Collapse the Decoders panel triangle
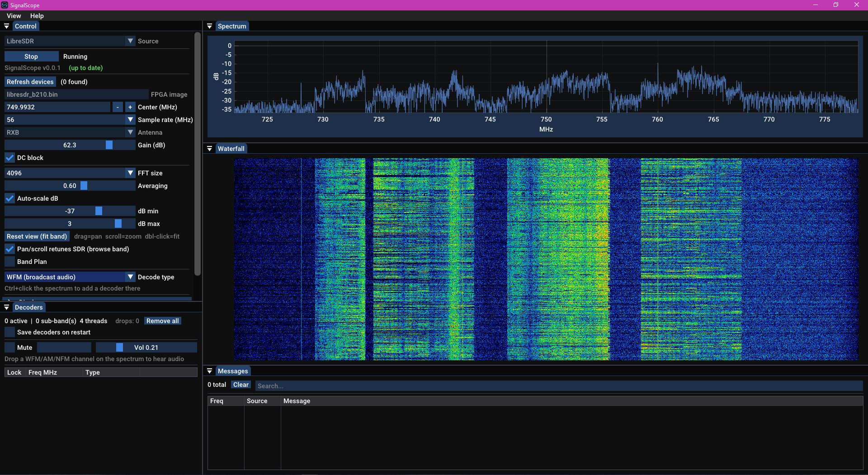868x475 pixels. pyautogui.click(x=7, y=307)
